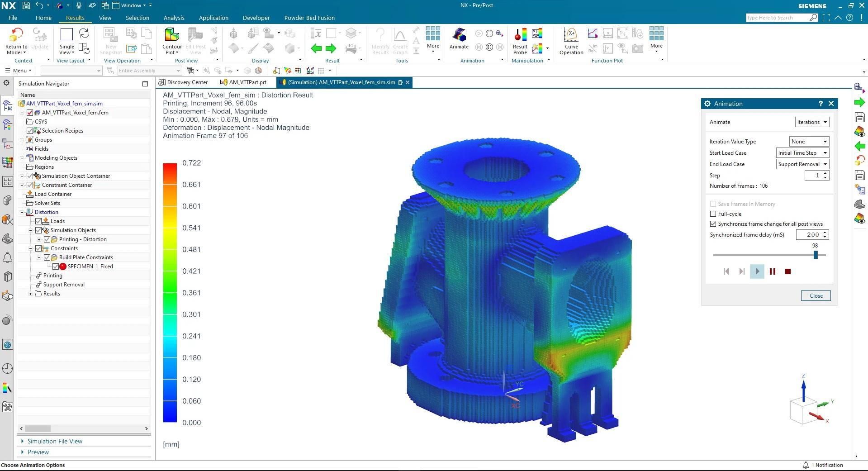The width and height of the screenshot is (868, 471).
Task: Switch to the Powder Bed Fusion ribbon tab
Action: pos(309,18)
